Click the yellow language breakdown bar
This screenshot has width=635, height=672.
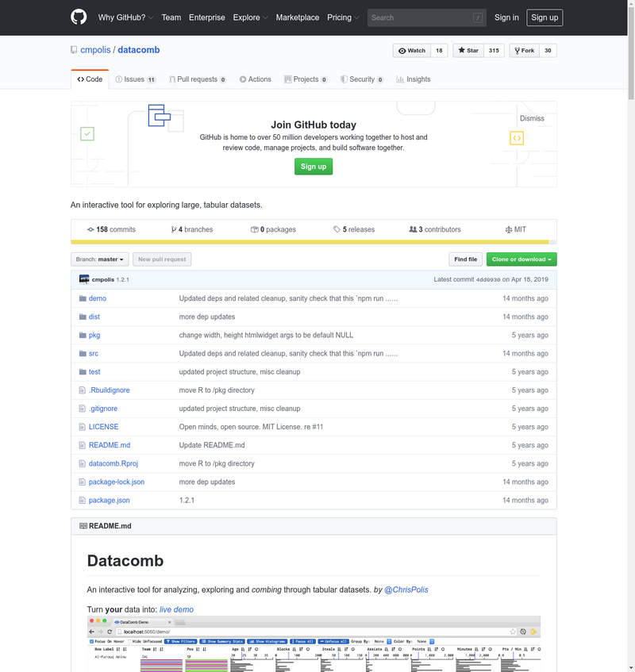(x=310, y=242)
